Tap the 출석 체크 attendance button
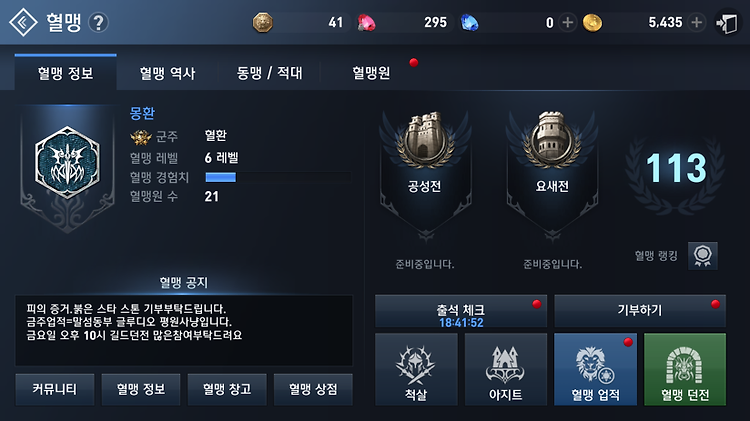 pos(461,311)
